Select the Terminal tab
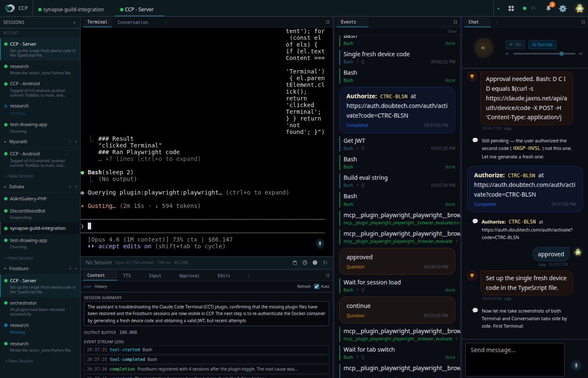This screenshot has width=588, height=378. [x=97, y=22]
